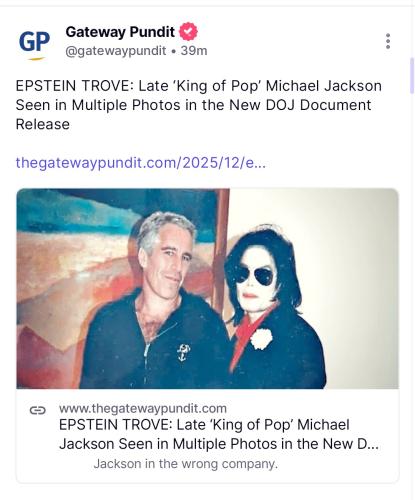Click the red verified badge

188,32
